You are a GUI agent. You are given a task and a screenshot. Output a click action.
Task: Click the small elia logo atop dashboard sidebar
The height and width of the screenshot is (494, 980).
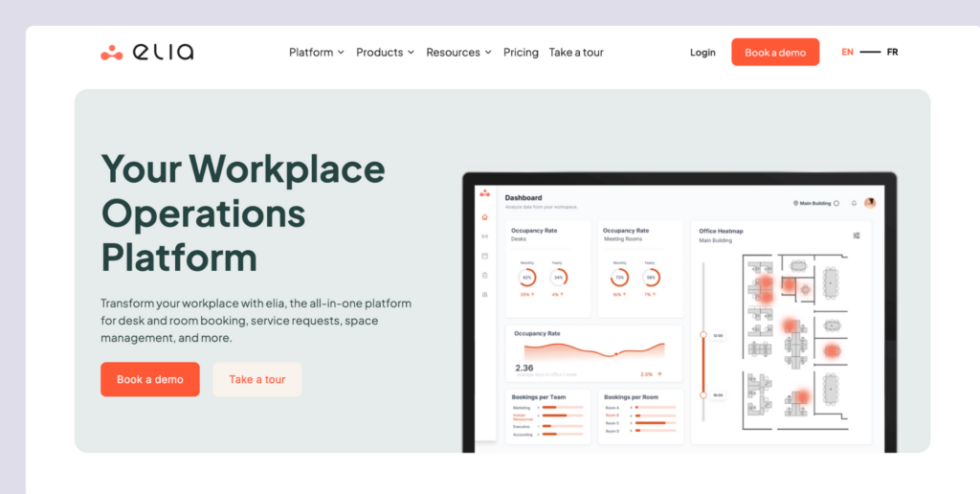484,193
